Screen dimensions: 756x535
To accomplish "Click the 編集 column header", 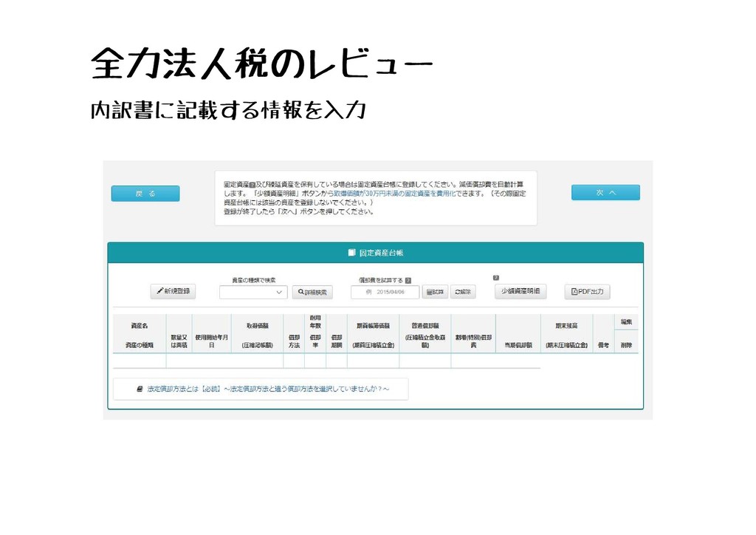I will click(626, 321).
